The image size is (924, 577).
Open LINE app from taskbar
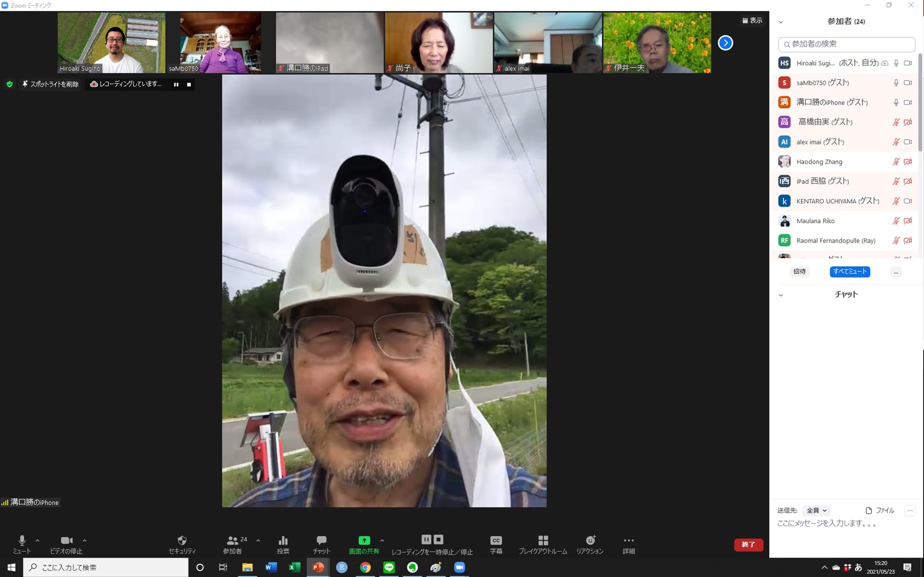point(389,567)
